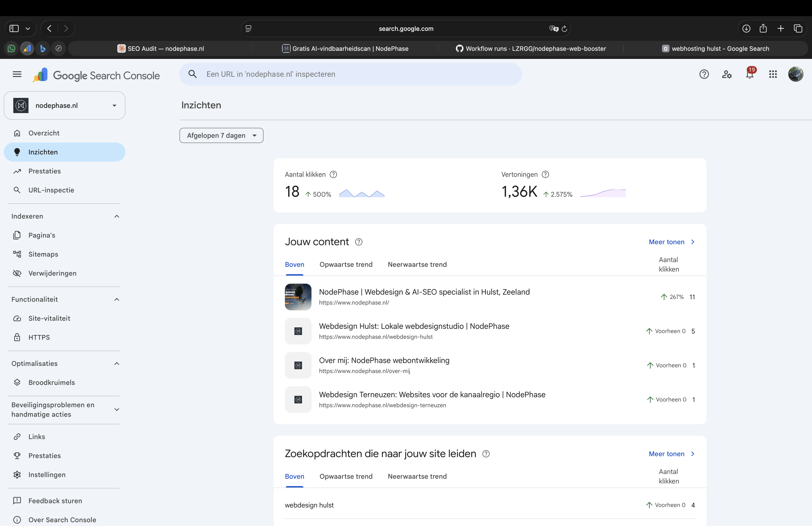Open the Search Console hamburger menu
The height and width of the screenshot is (526, 812).
click(17, 74)
